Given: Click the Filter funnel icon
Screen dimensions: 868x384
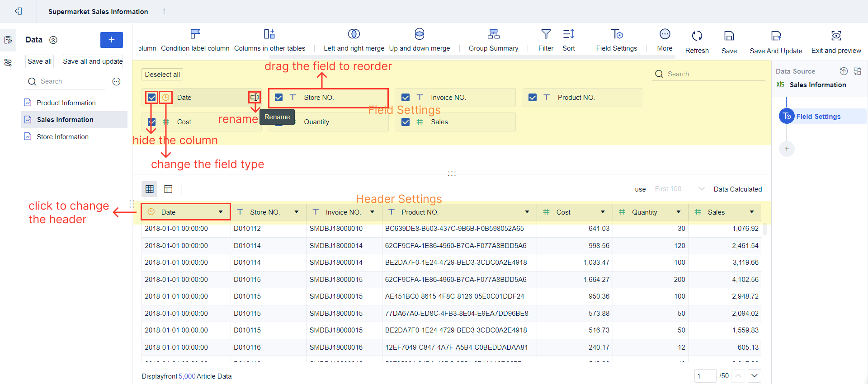Looking at the screenshot, I should pyautogui.click(x=546, y=34).
